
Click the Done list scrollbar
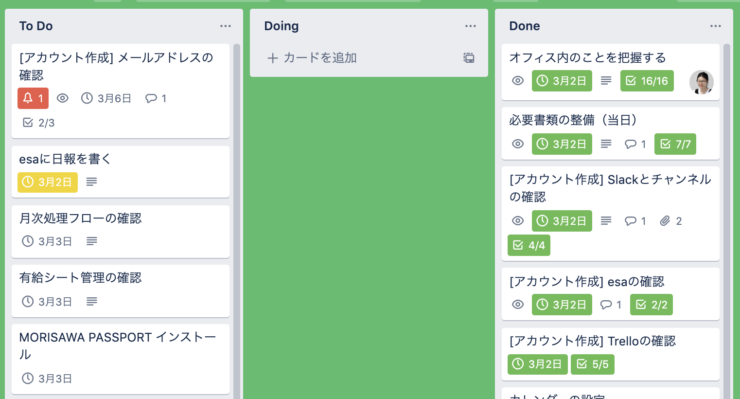point(727,221)
